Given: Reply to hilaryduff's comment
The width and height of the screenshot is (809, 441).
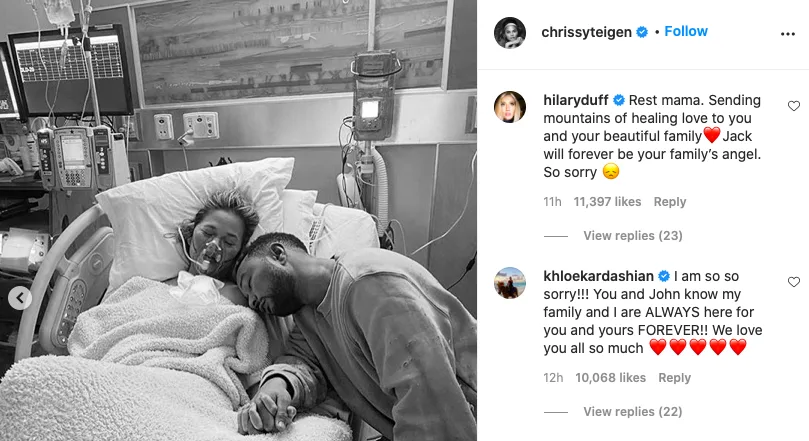Looking at the screenshot, I should pos(670,202).
